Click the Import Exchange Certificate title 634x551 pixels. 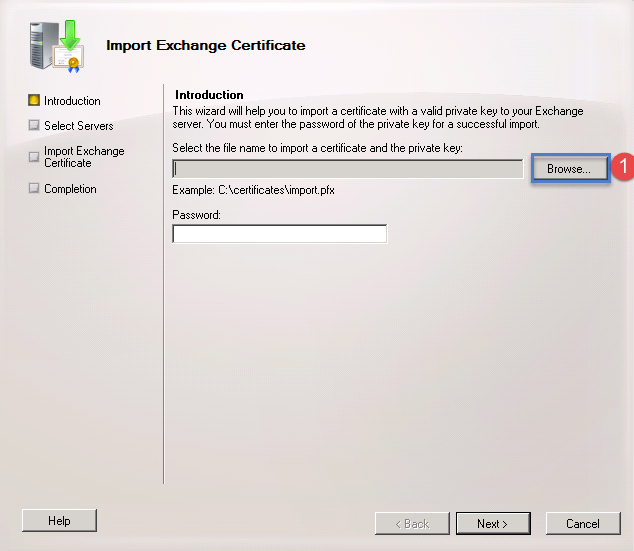pos(205,45)
